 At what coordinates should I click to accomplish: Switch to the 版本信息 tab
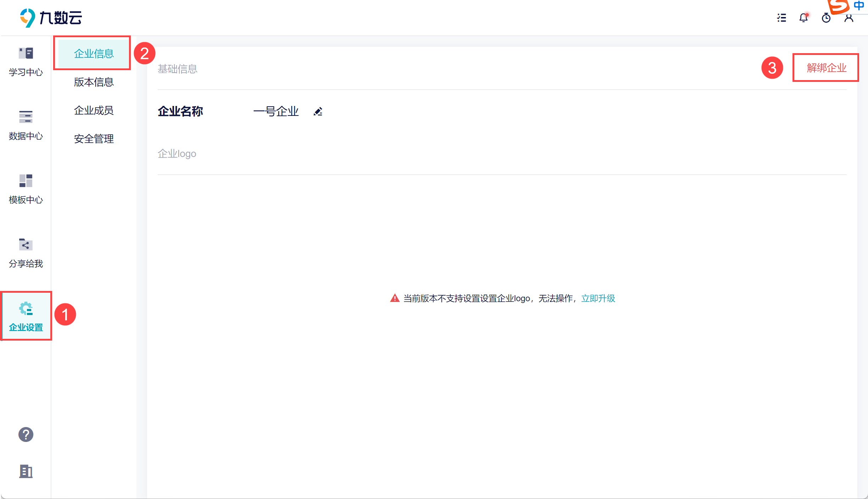(x=94, y=82)
